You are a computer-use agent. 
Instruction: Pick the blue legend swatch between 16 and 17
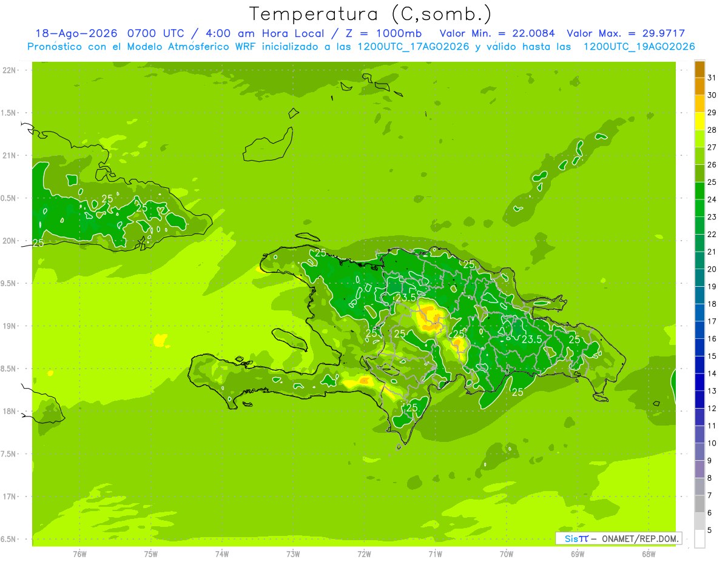[699, 330]
